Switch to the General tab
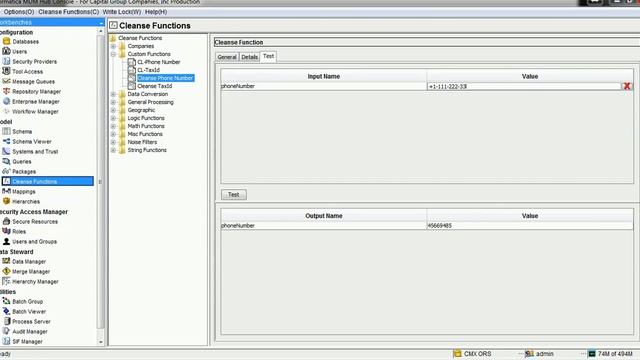This screenshot has height=360, width=640. [227, 57]
